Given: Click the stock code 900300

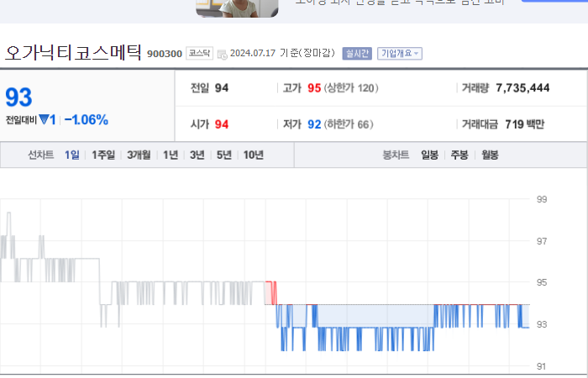Looking at the screenshot, I should pos(165,54).
